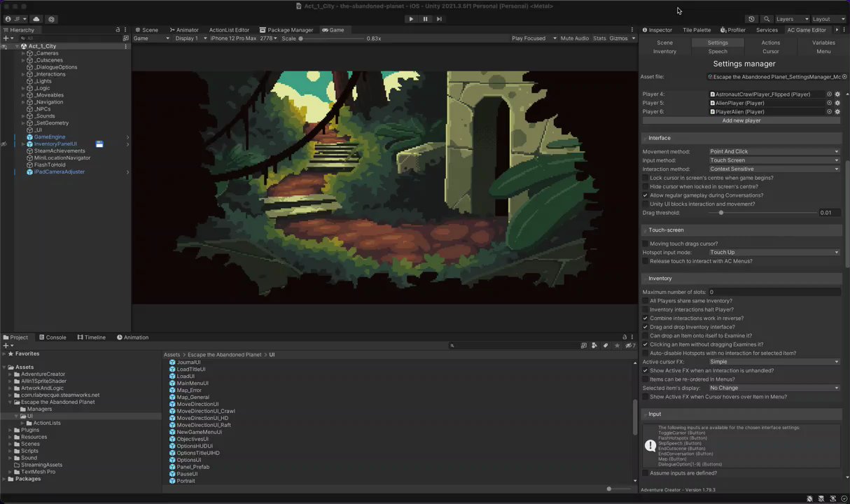This screenshot has width=850, height=504.
Task: Click the Asset file object picker circle
Action: point(844,76)
